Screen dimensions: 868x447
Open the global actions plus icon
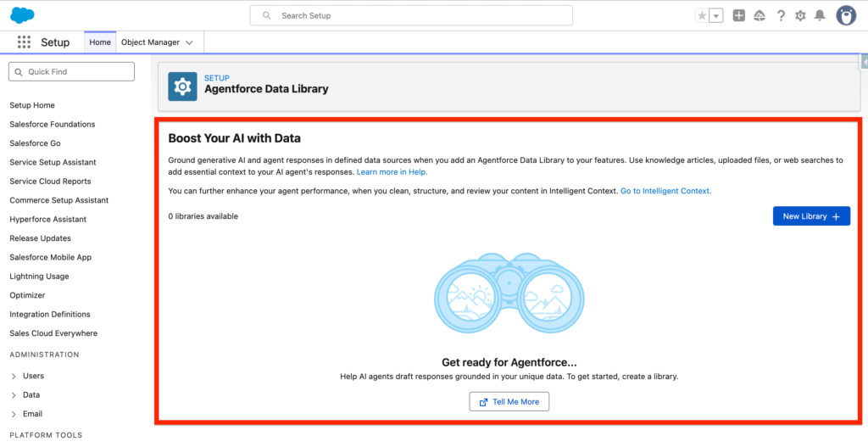point(739,15)
